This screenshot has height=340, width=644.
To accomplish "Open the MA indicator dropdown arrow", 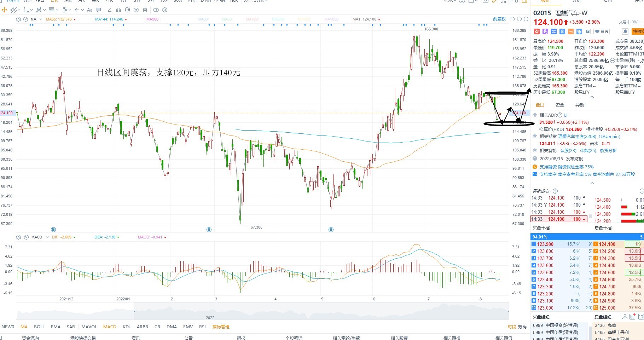I will (x=41, y=19).
